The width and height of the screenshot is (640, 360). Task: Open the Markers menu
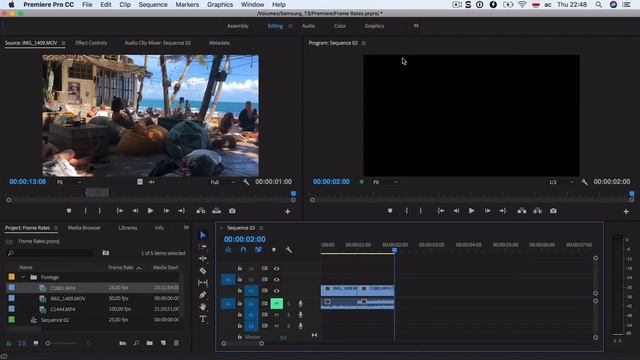(x=187, y=4)
